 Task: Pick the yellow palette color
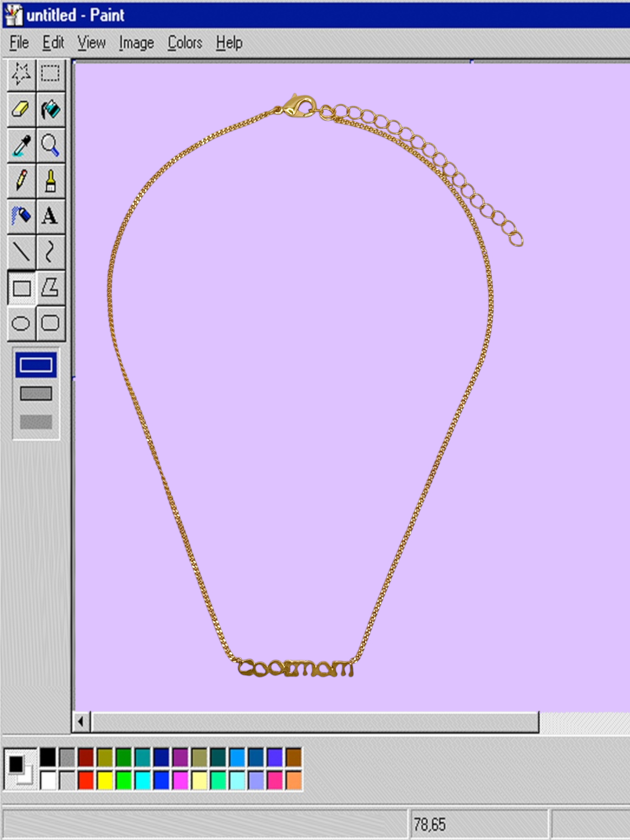(x=105, y=780)
